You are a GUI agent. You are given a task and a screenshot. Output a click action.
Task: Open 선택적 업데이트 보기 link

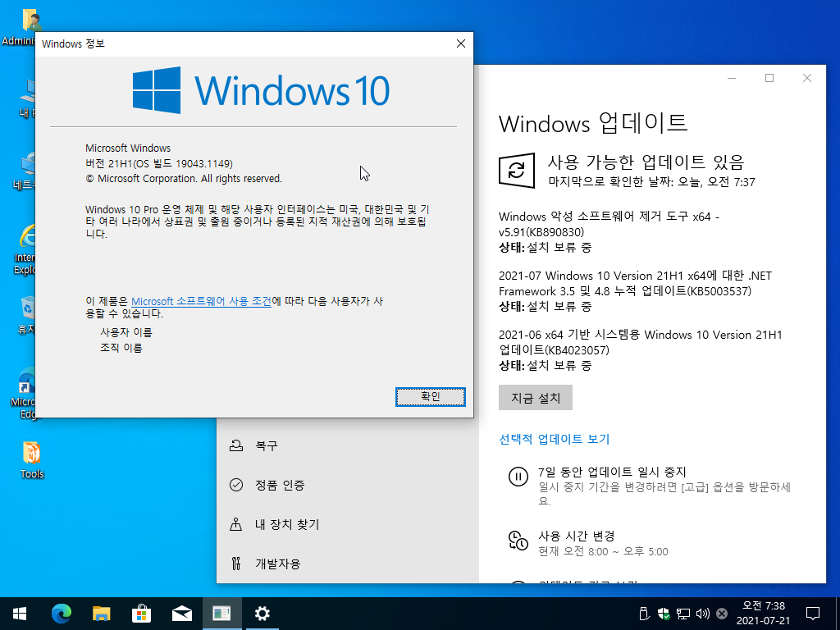(x=554, y=439)
